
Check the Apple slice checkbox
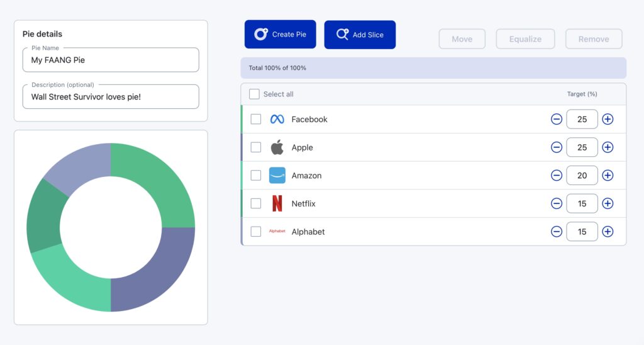(256, 147)
